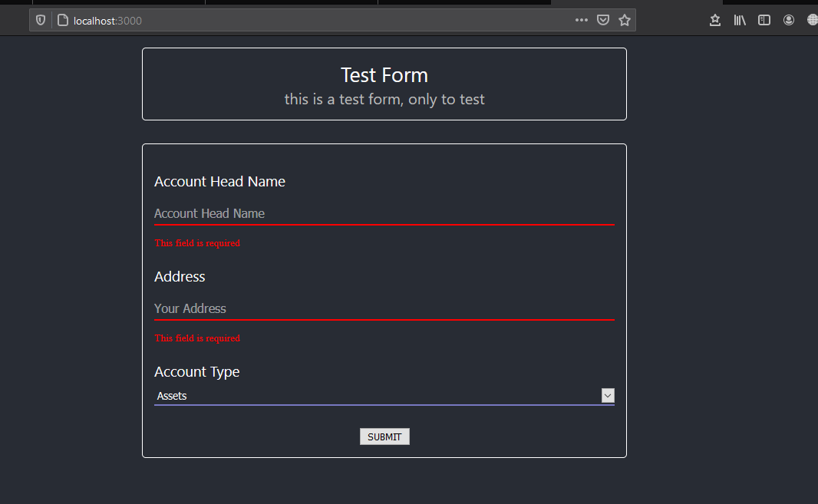Image resolution: width=818 pixels, height=504 pixels.
Task: Bookmark this page with star icon
Action: pos(625,21)
